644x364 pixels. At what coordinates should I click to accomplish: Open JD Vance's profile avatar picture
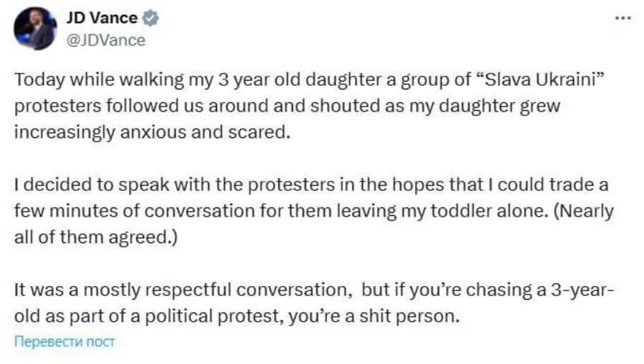click(35, 29)
